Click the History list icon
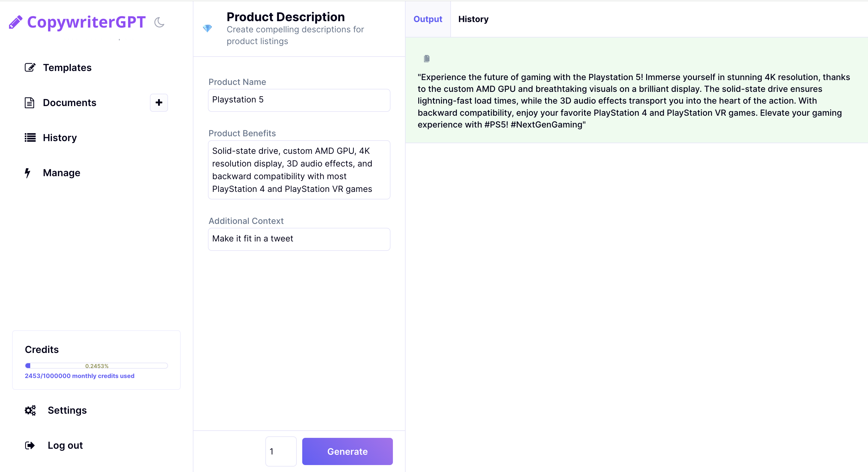 (x=30, y=138)
